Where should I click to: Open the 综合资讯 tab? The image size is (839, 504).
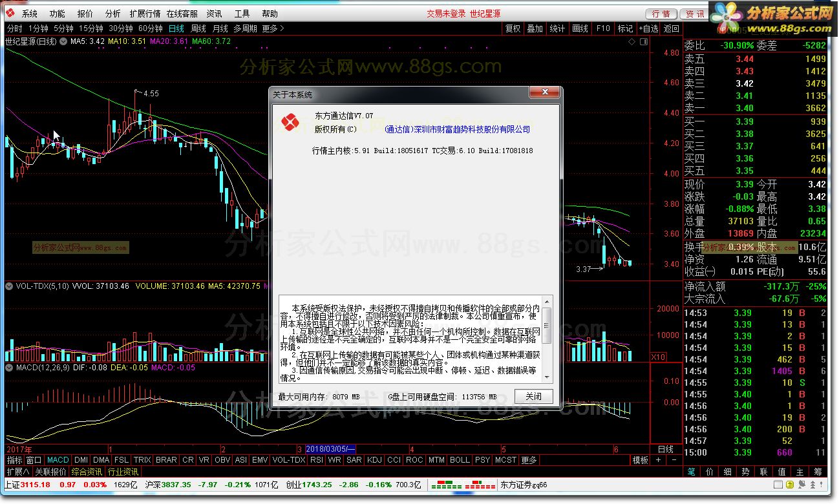(87, 472)
